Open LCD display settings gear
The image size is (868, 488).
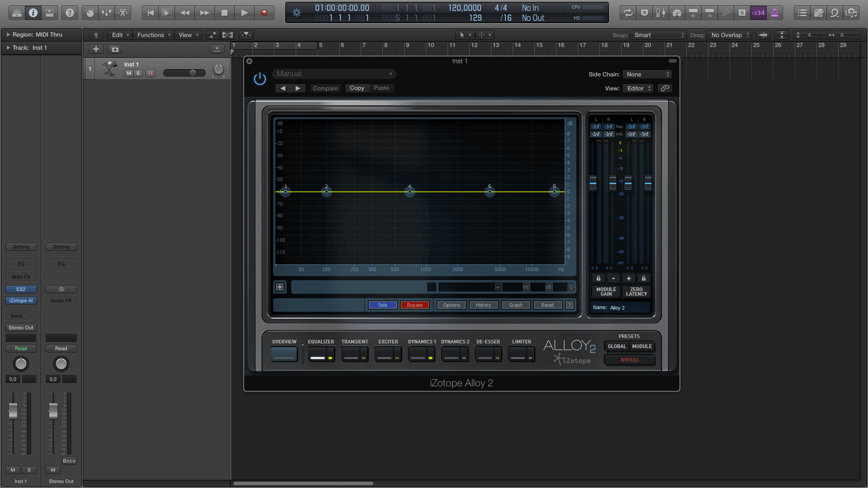click(x=297, y=13)
